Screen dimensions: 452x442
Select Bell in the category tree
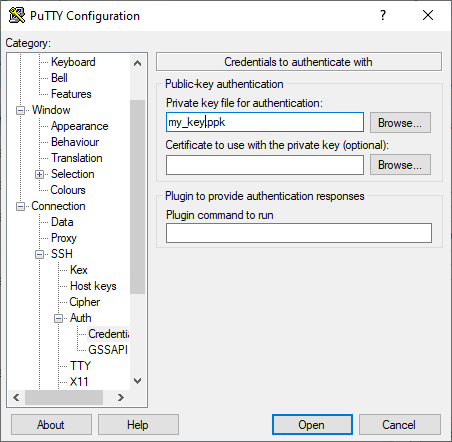(x=59, y=78)
